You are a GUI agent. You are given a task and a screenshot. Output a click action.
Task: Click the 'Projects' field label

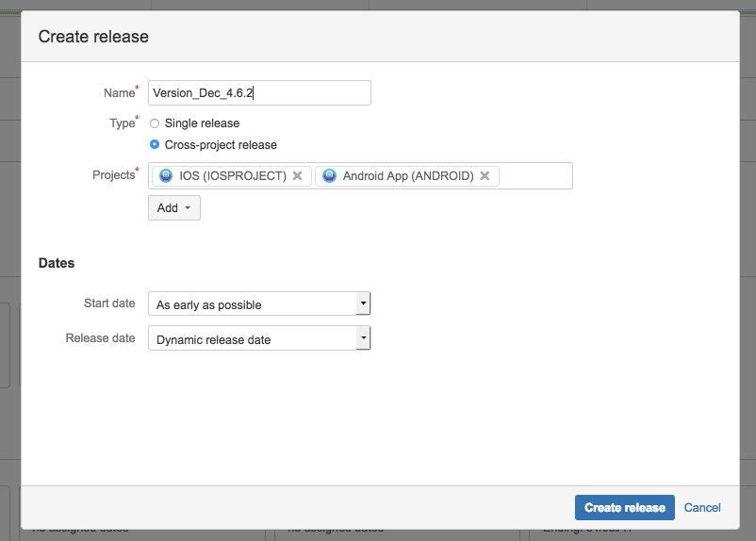click(x=114, y=174)
